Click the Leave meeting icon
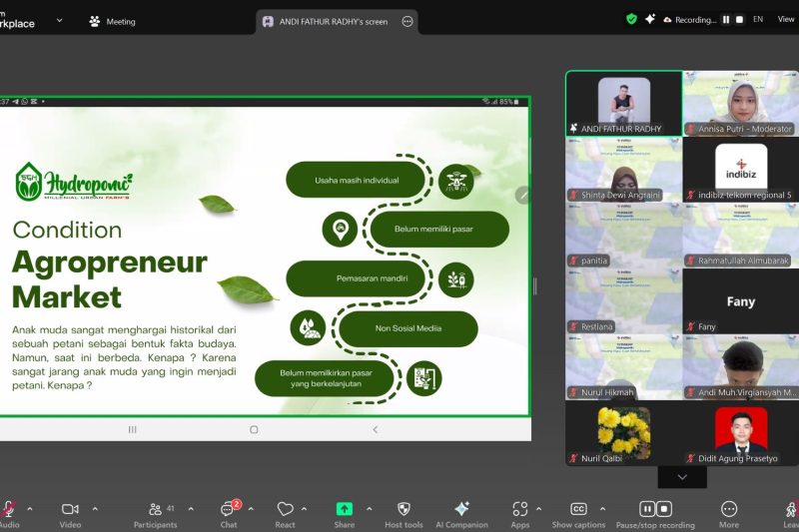The width and height of the screenshot is (799, 532). tap(791, 510)
